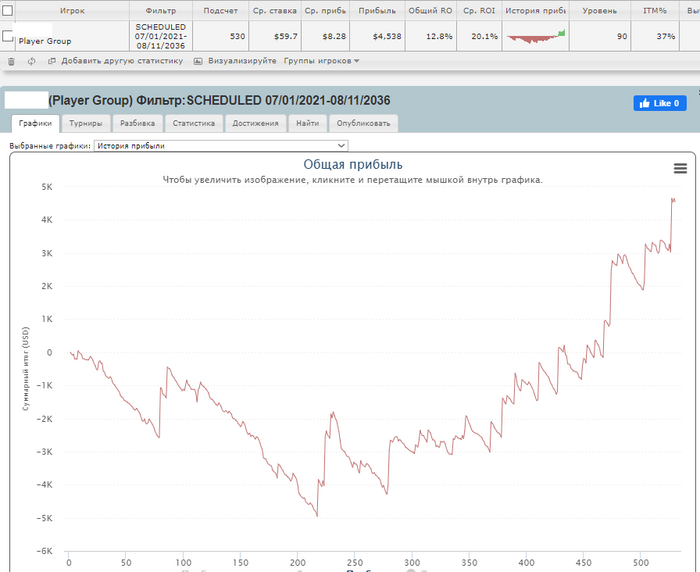Sort by the Подсчет column header

221,10
